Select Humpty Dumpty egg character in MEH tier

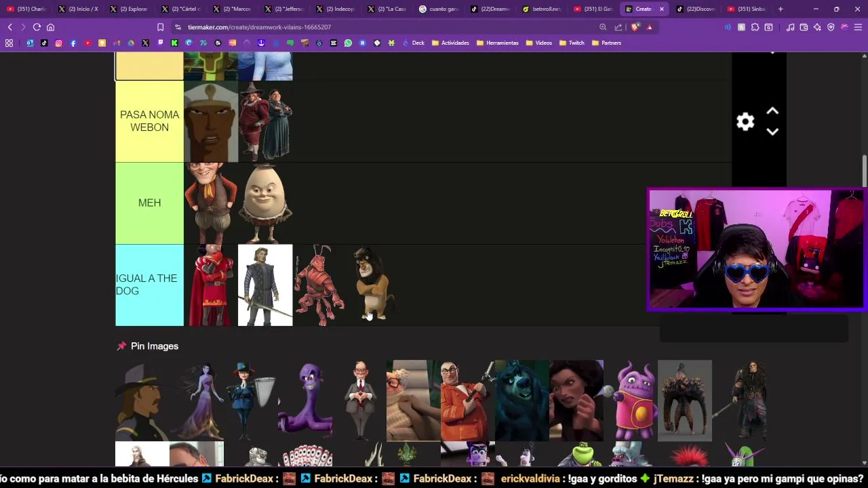point(265,203)
